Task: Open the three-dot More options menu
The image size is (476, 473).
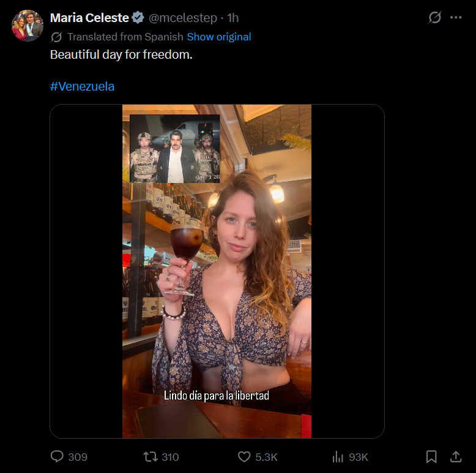Action: click(x=456, y=18)
